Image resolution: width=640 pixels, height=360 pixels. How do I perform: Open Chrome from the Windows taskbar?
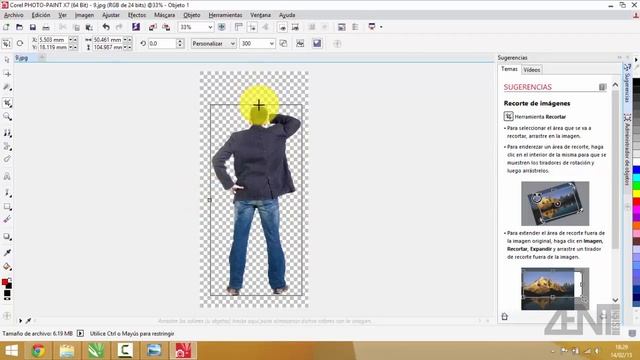[x=39, y=351]
